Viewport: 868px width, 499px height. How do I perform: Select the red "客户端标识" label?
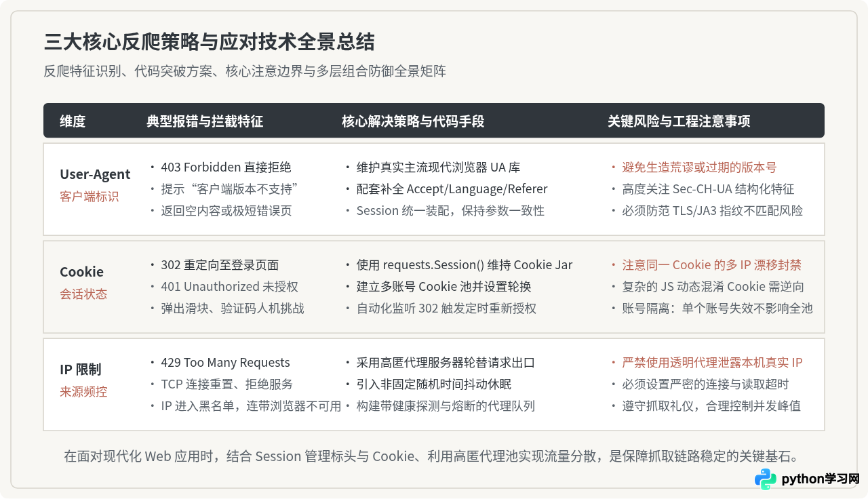(x=90, y=197)
